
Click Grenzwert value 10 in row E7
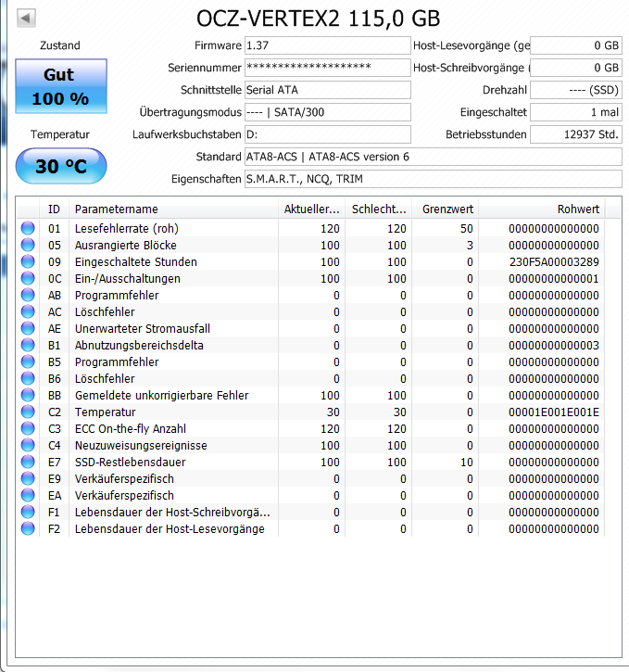point(466,463)
